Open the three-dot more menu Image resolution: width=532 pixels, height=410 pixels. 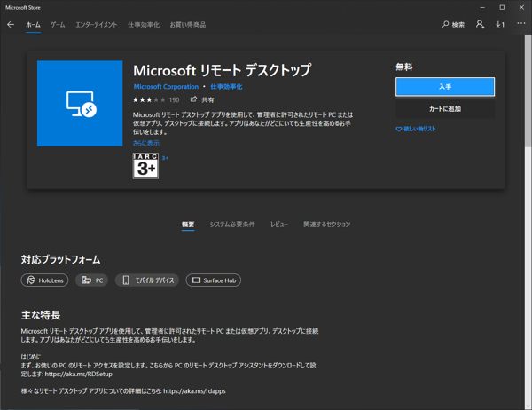520,23
